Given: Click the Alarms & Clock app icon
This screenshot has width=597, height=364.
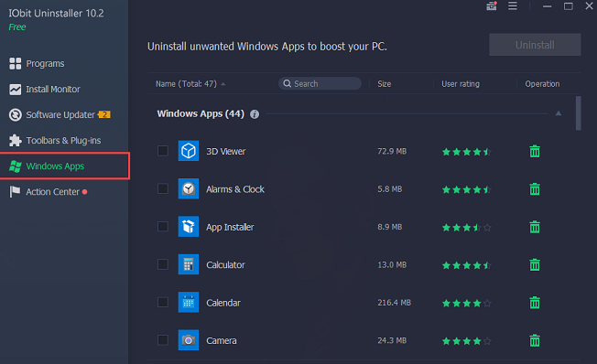Looking at the screenshot, I should [189, 188].
